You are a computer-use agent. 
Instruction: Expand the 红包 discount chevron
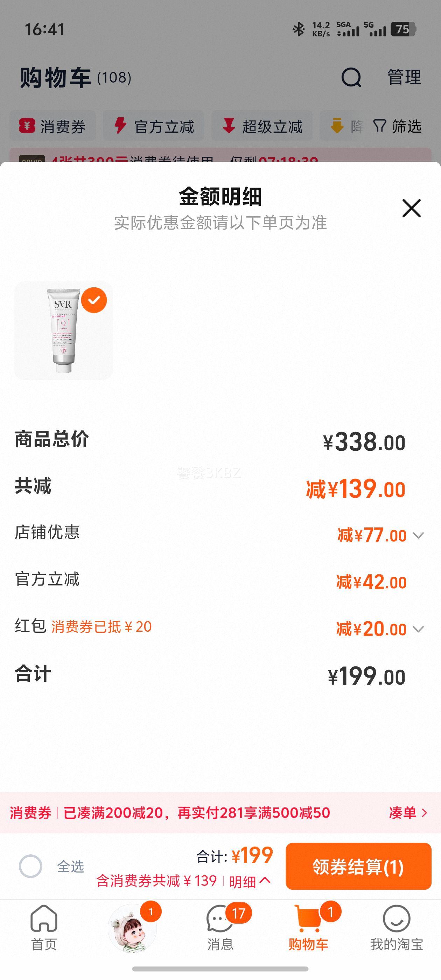tap(418, 629)
